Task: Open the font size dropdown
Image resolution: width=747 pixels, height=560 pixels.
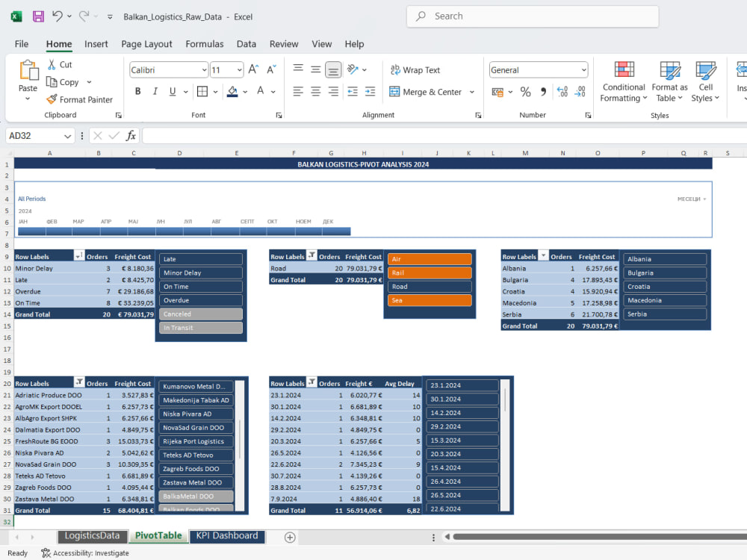Action: click(239, 70)
